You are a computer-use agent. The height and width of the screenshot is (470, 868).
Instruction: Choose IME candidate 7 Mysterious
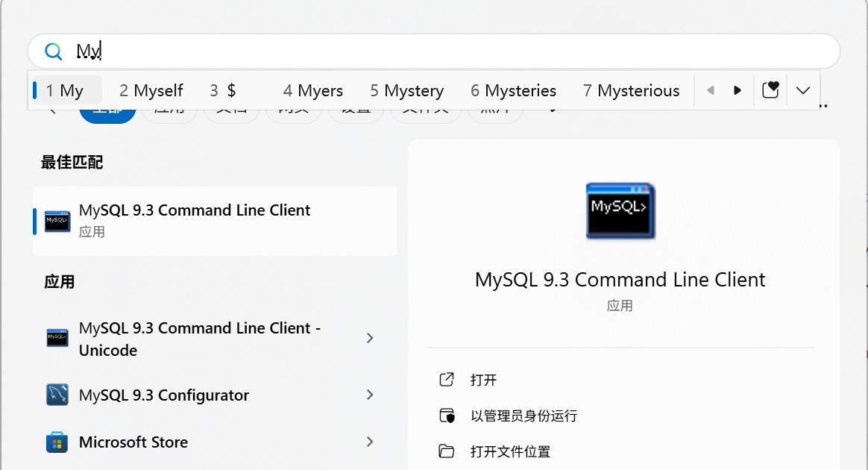click(x=631, y=90)
